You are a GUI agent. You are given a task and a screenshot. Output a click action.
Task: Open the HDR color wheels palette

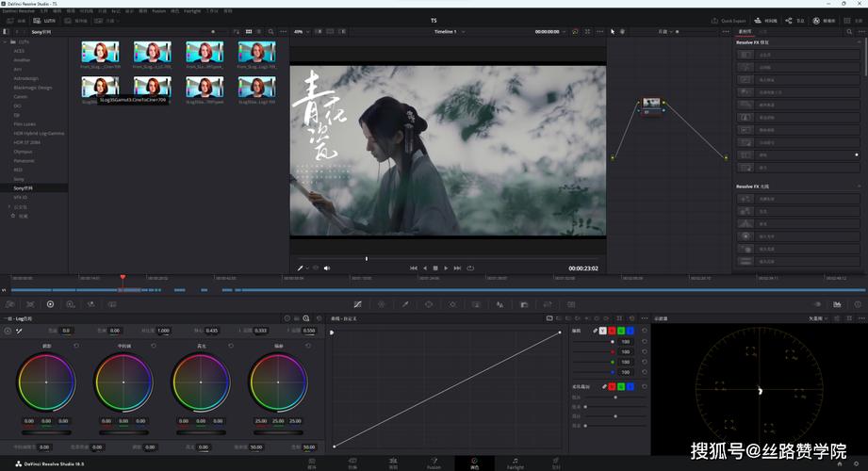tap(71, 304)
